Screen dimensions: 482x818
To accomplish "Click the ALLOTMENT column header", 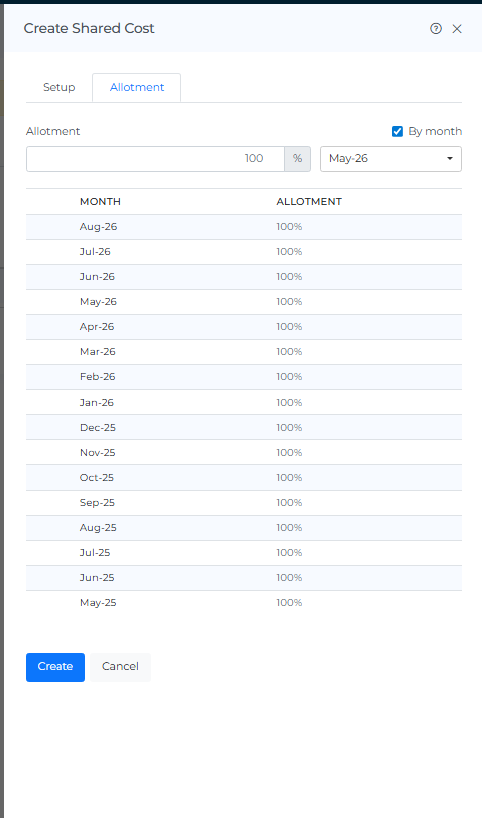I will 309,201.
